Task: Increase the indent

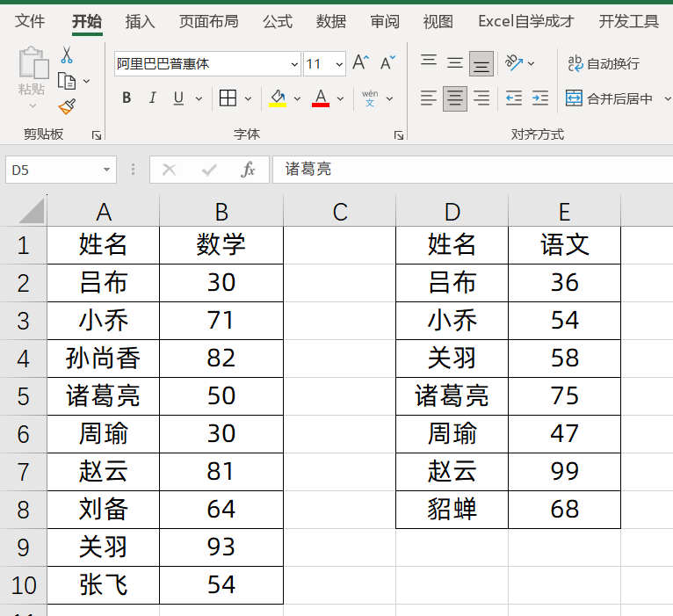Action: click(x=540, y=98)
